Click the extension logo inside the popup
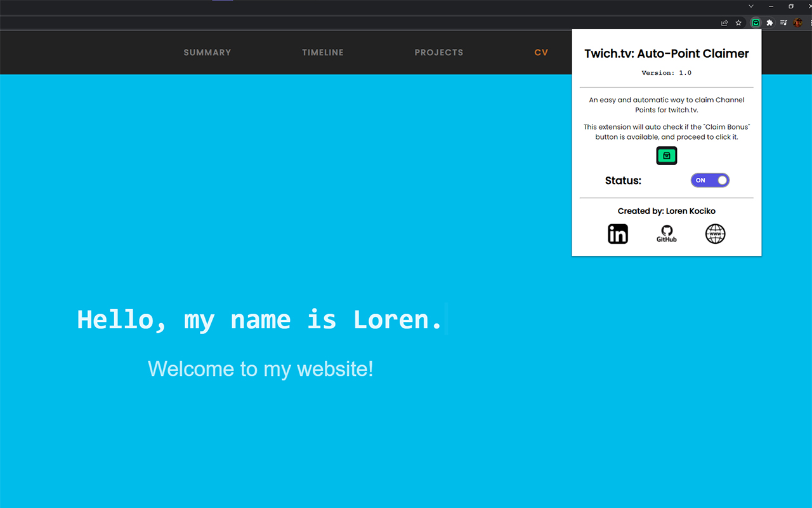Image resolution: width=812 pixels, height=508 pixels. 666,155
